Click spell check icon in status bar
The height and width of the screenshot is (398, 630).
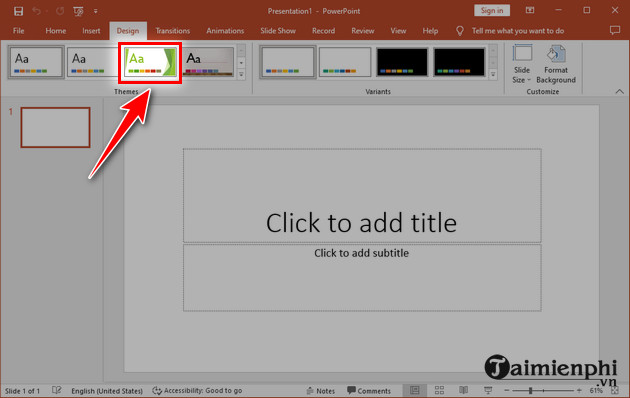57,390
